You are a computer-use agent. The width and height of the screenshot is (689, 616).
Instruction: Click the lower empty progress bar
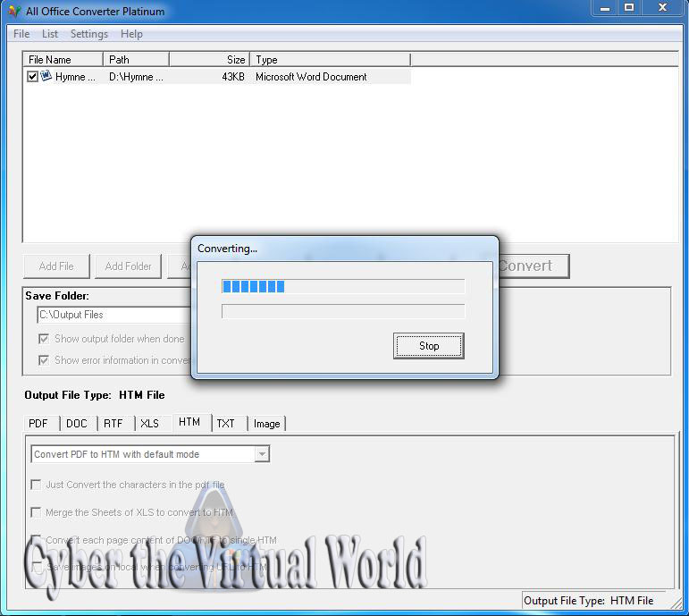click(x=343, y=311)
